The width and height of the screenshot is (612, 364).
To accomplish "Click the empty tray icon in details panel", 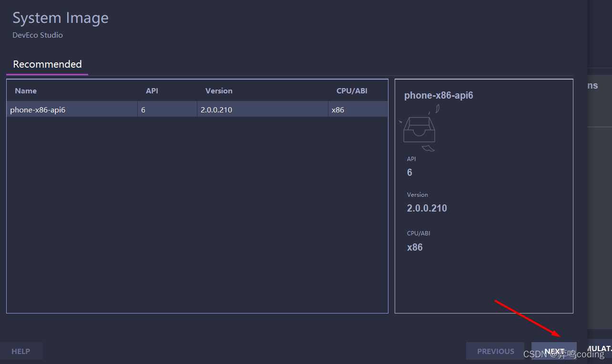I will pyautogui.click(x=419, y=129).
